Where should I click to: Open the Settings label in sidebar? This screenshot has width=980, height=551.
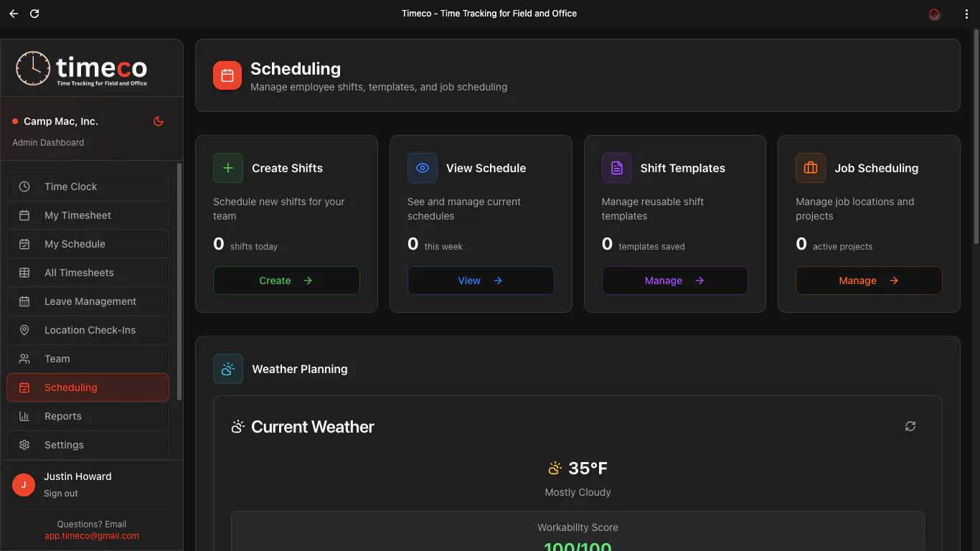tap(64, 445)
